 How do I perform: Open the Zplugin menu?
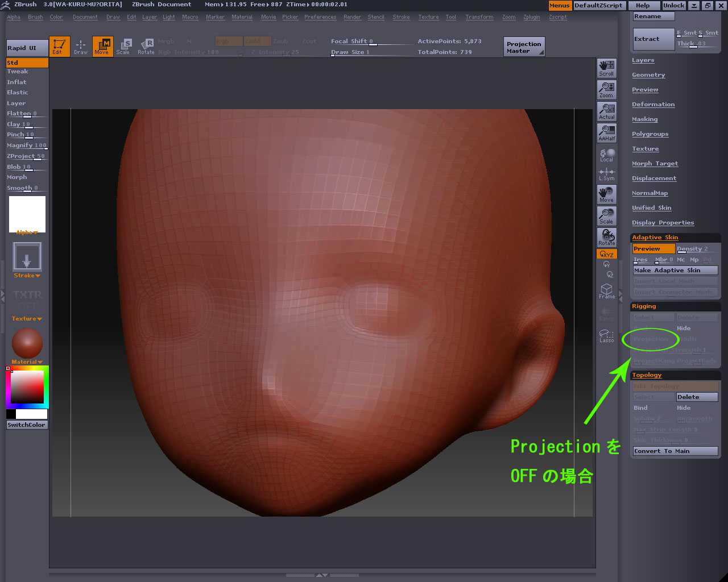(x=531, y=17)
